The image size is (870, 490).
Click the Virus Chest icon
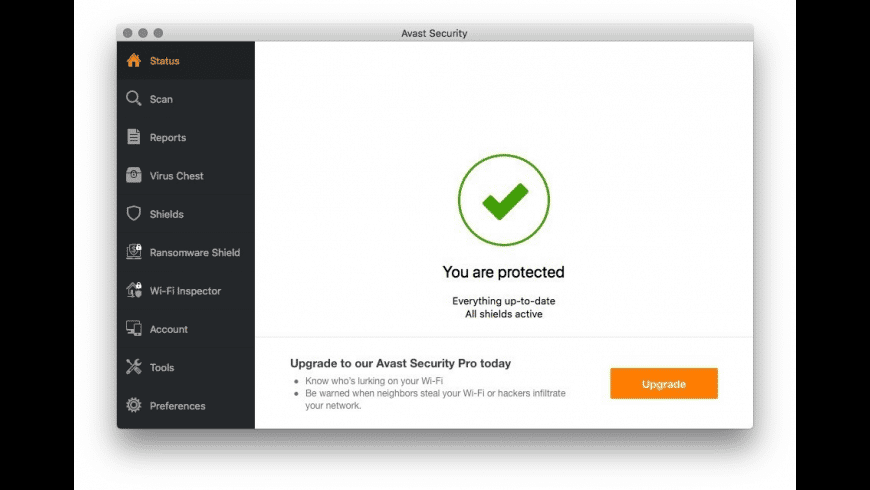(133, 176)
